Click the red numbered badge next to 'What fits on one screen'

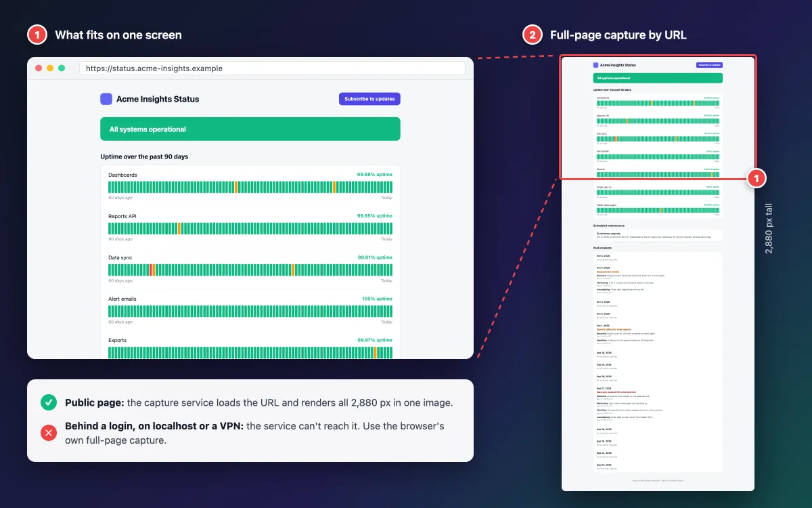[x=37, y=35]
